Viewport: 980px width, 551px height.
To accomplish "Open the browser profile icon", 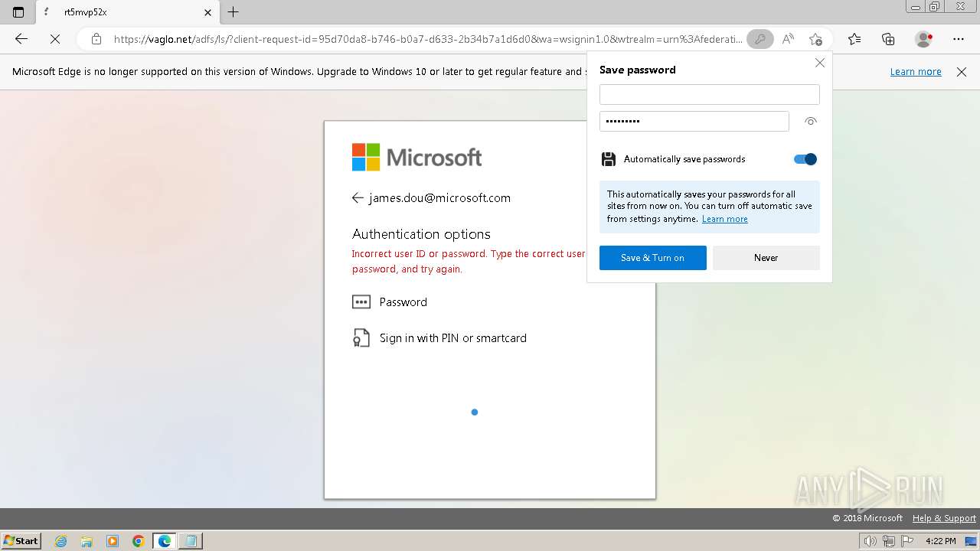I will pyautogui.click(x=924, y=39).
